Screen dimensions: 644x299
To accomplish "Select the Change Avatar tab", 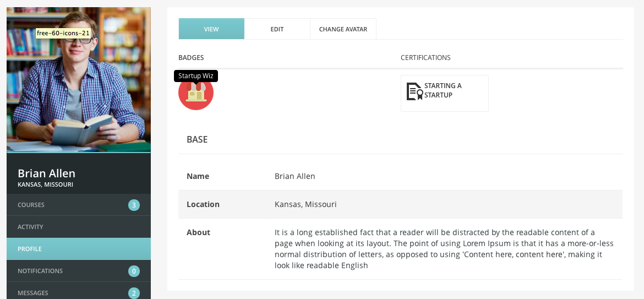I will pyautogui.click(x=343, y=29).
